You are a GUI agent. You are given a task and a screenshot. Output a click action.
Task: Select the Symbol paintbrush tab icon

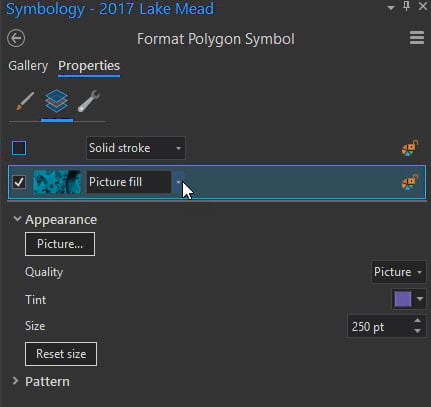coord(25,101)
